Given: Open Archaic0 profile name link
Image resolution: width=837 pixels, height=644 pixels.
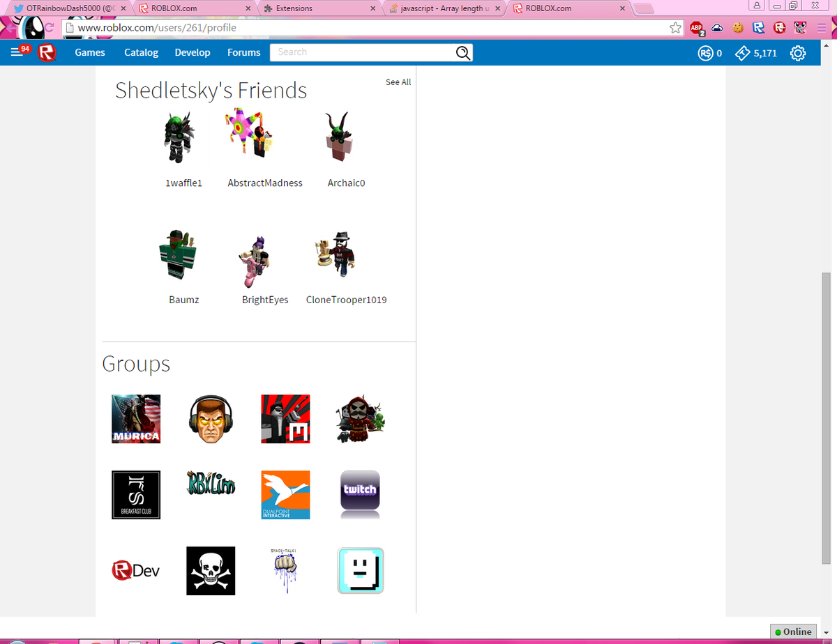Looking at the screenshot, I should [x=347, y=183].
